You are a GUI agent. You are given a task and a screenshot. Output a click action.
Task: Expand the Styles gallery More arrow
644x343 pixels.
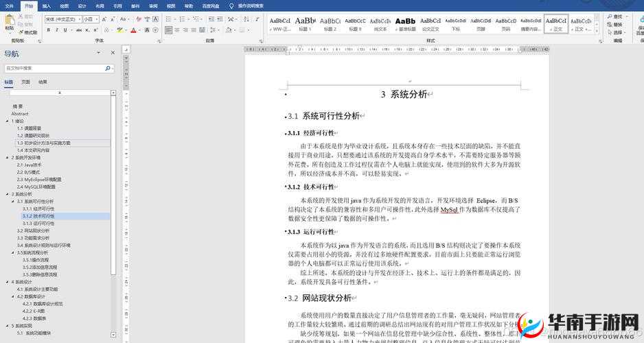pos(597,30)
